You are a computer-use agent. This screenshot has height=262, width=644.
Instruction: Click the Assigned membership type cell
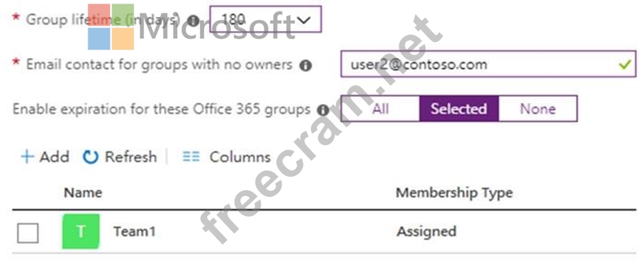point(426,232)
